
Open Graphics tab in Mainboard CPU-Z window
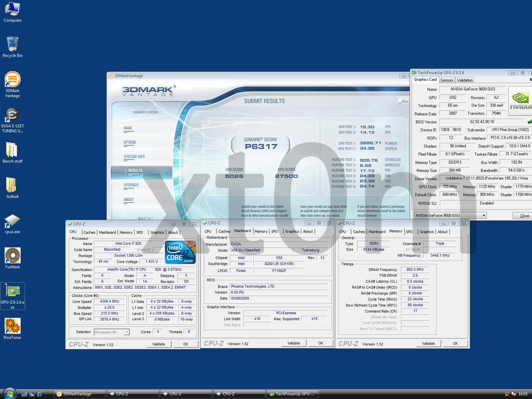coord(292,232)
